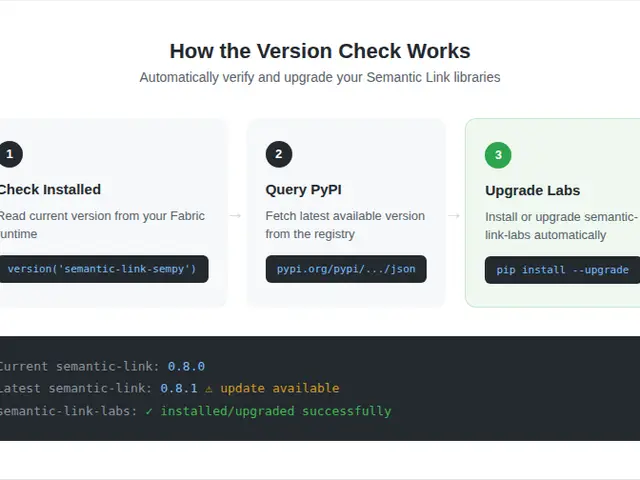Click the step 2 number badge
The height and width of the screenshot is (480, 640).
(x=279, y=154)
